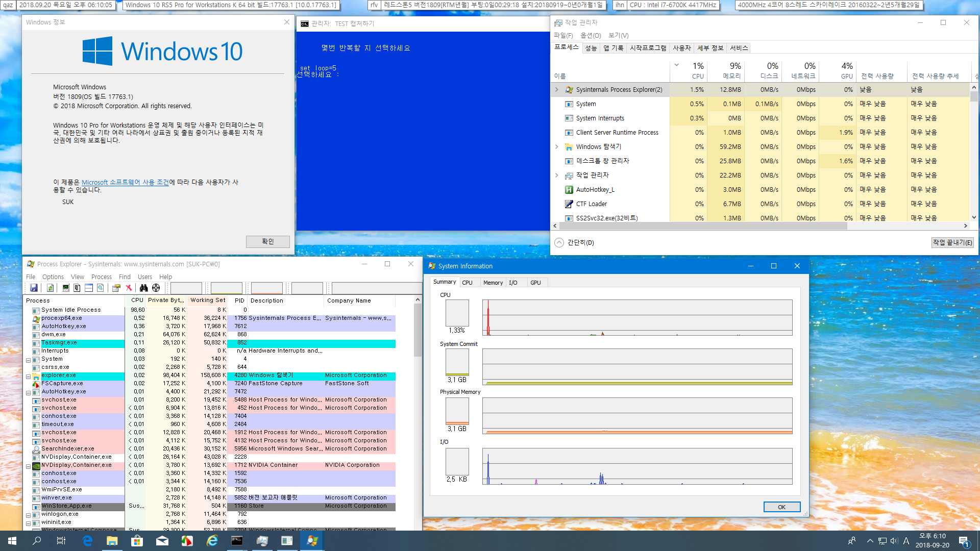Click the Task Manager icon in the taskbar
This screenshot has height=551, width=980.
[262, 541]
